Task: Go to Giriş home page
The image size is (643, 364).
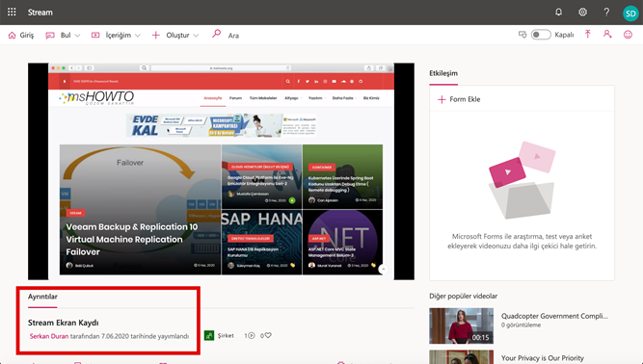Action: tap(21, 36)
